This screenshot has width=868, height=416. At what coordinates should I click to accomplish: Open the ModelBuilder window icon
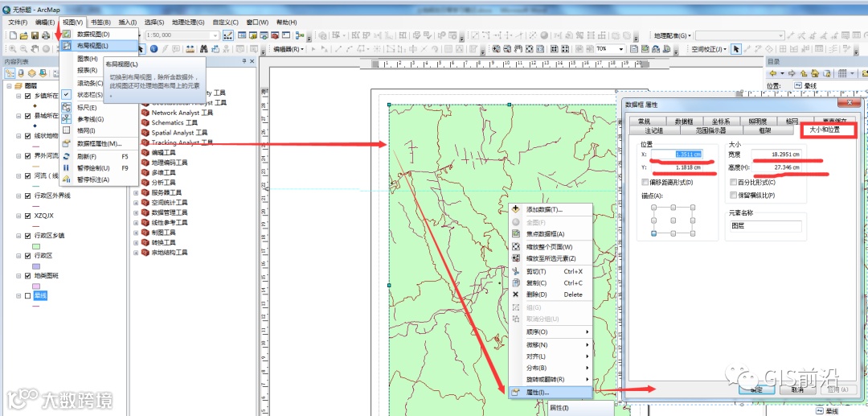tap(300, 35)
